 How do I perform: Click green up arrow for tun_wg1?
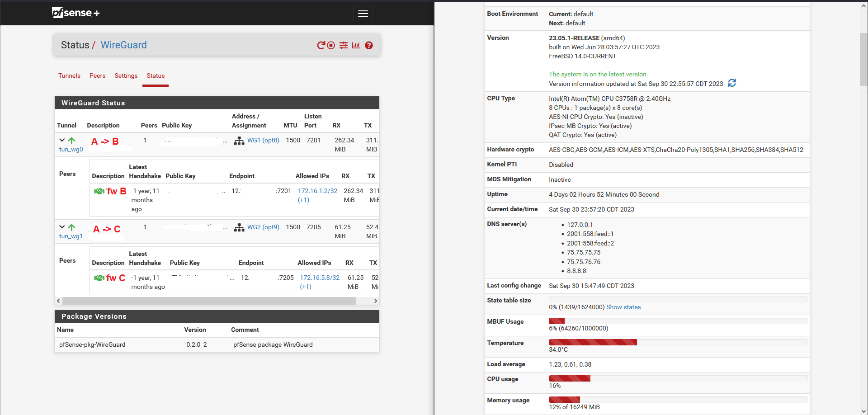click(x=71, y=227)
